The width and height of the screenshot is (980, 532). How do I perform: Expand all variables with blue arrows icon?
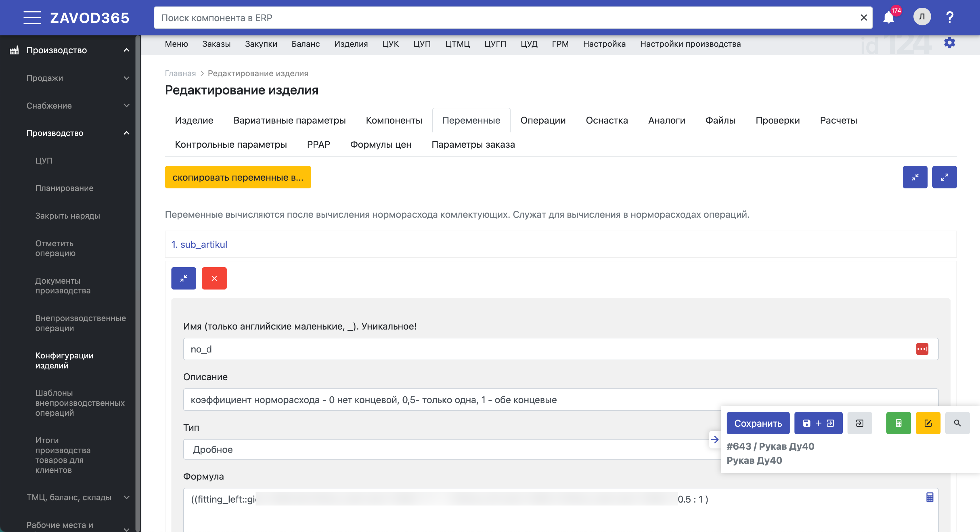[944, 177]
